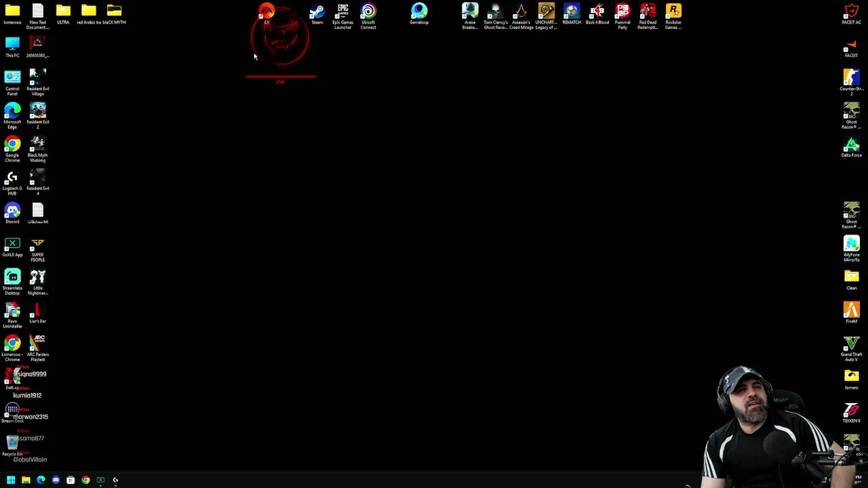The width and height of the screenshot is (868, 488).
Task: Select the Recycle Bin icon
Action: pos(12,446)
